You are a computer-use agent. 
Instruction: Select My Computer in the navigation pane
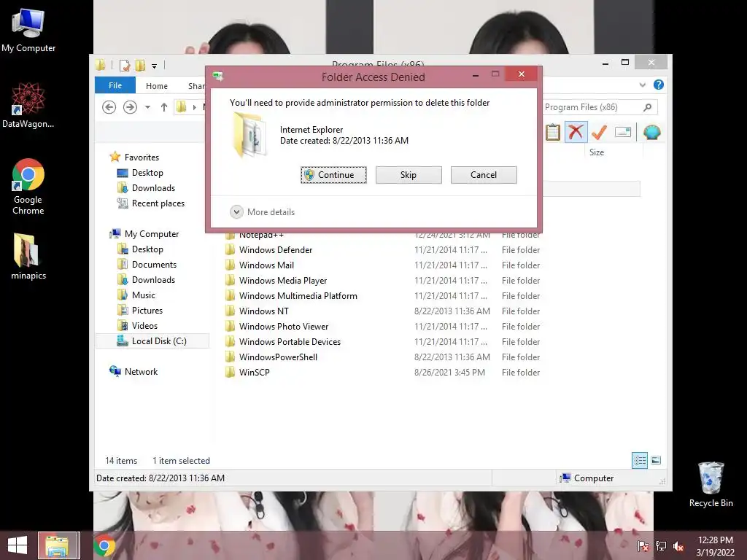152,234
